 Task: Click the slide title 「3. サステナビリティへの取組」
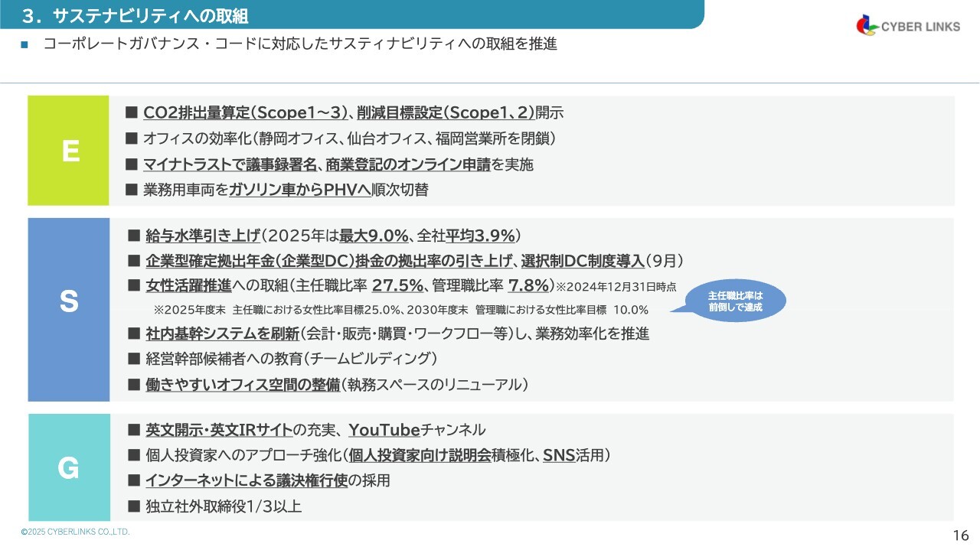click(134, 15)
